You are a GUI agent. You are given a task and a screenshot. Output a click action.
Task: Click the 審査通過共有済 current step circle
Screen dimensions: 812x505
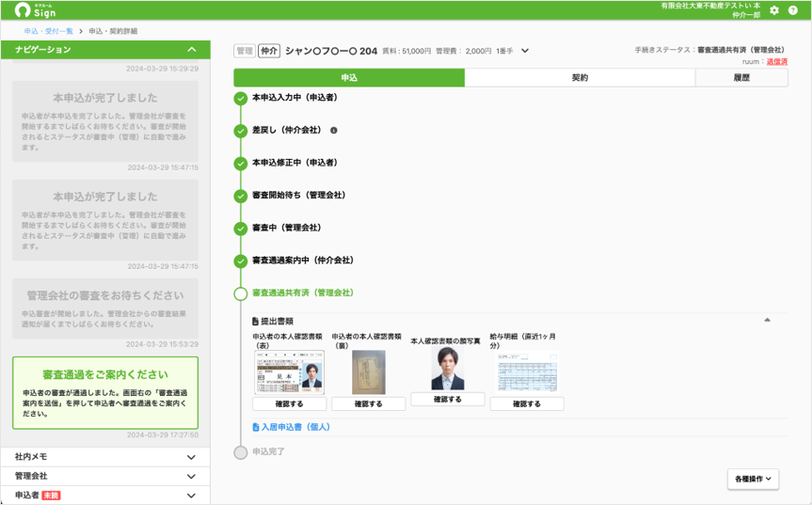click(x=241, y=293)
